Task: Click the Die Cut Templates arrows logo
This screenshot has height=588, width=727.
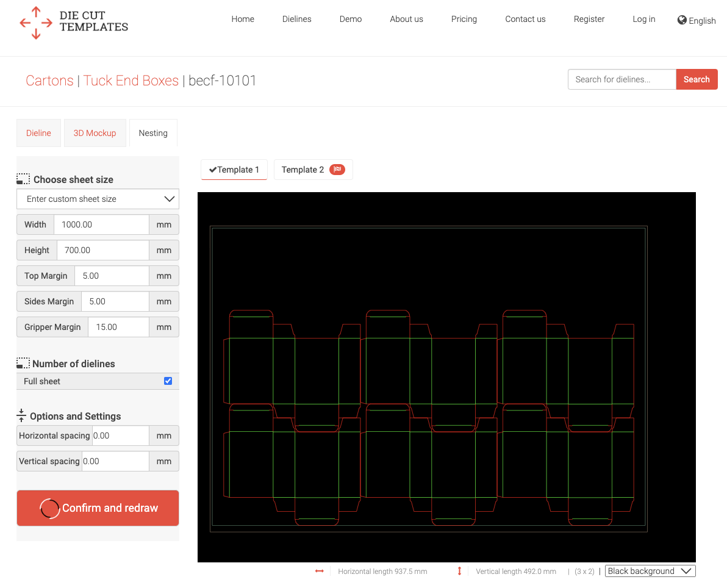Action: (x=36, y=23)
